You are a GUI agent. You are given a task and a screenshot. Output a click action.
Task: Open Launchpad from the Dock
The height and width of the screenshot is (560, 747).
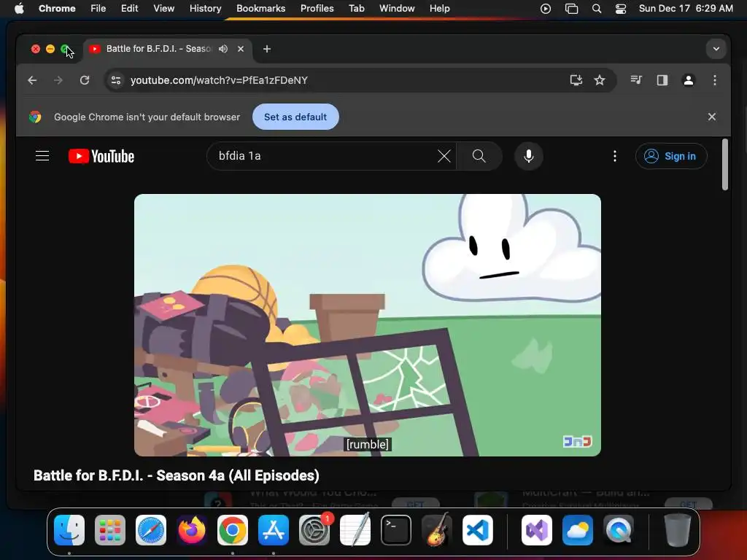(x=110, y=530)
